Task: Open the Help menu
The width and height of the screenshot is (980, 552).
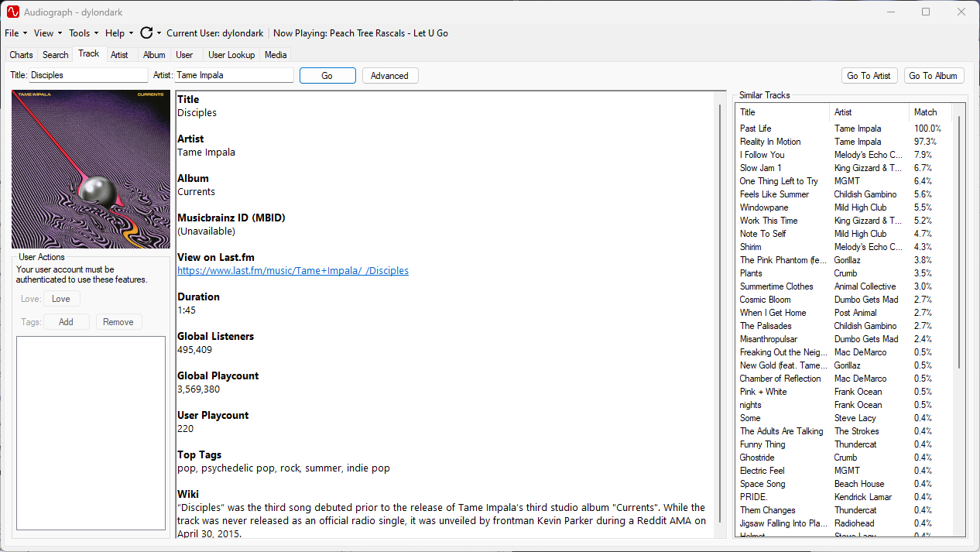Action: tap(117, 33)
